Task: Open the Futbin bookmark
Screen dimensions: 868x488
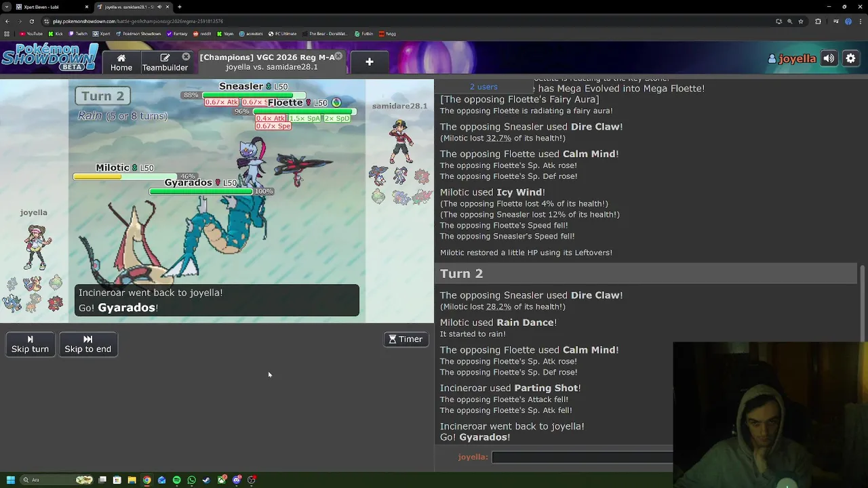Action: click(x=363, y=33)
